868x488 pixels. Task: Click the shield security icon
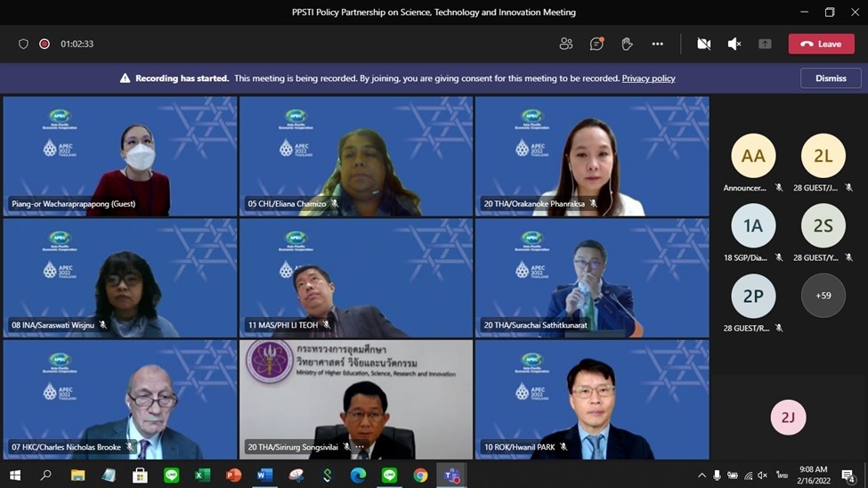pos(24,44)
